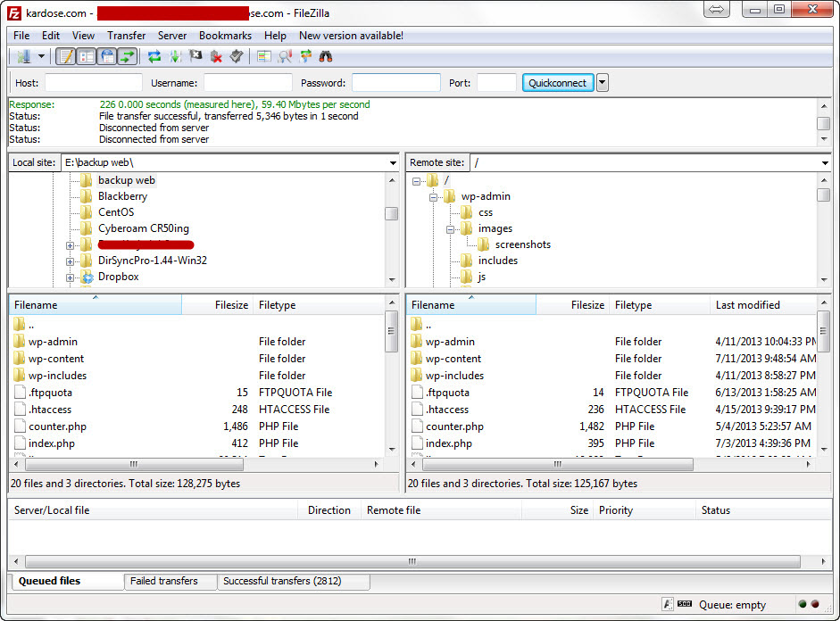Cancel the current operation

(195, 56)
